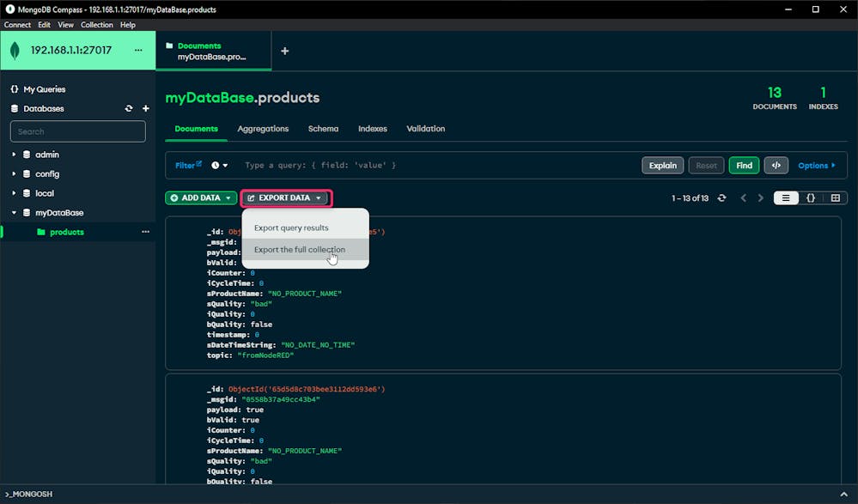The height and width of the screenshot is (504, 858).
Task: Focus the sidebar Search field
Action: (77, 131)
